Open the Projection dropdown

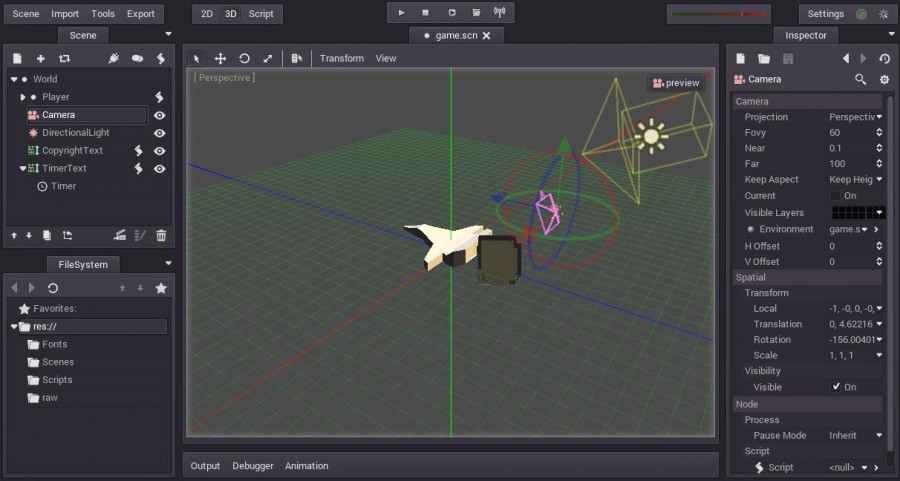point(855,117)
